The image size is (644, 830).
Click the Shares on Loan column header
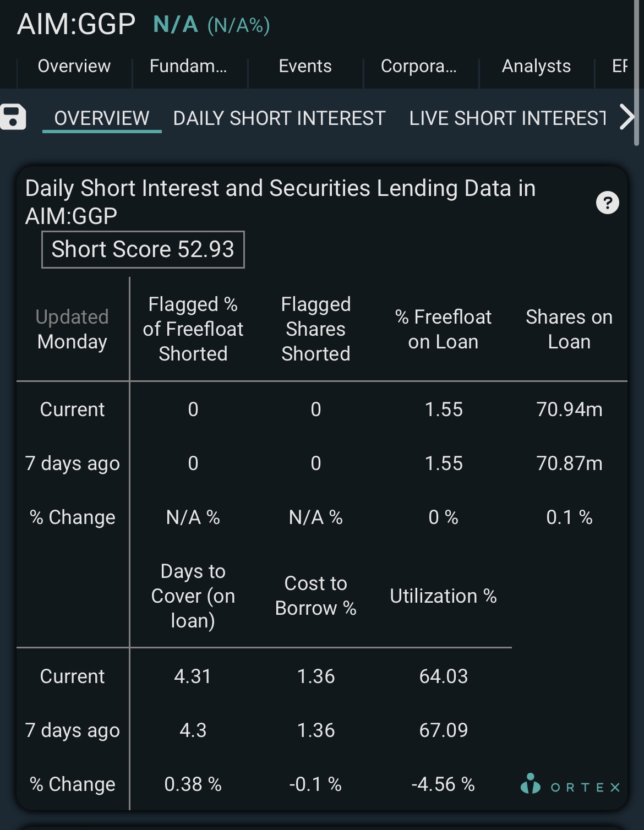pos(569,329)
